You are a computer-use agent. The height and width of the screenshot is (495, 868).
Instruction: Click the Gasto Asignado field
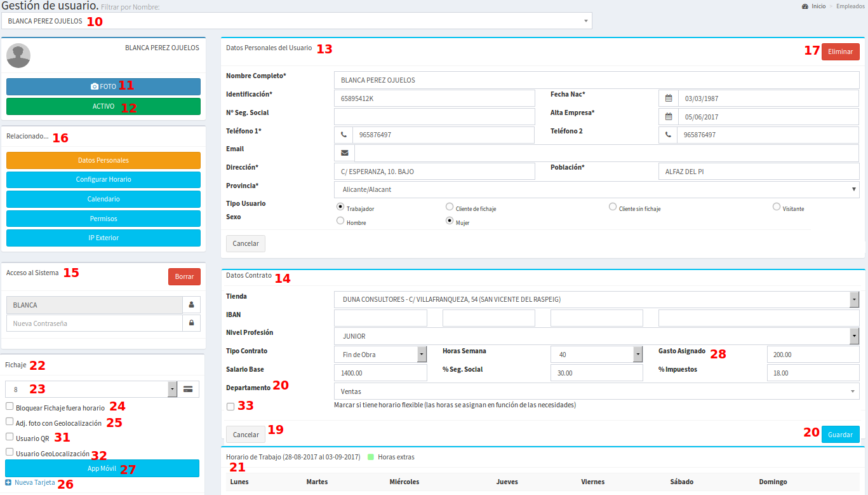[x=813, y=355]
